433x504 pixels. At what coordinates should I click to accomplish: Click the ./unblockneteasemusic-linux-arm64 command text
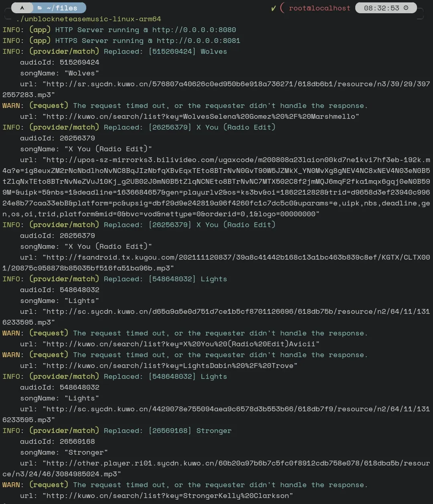pyautogui.click(x=89, y=19)
